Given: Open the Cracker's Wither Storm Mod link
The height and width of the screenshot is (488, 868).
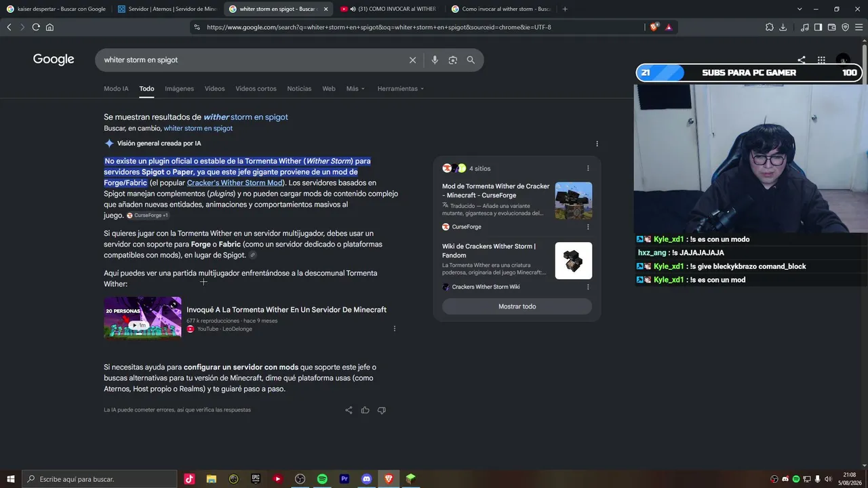Looking at the screenshot, I should 235,183.
